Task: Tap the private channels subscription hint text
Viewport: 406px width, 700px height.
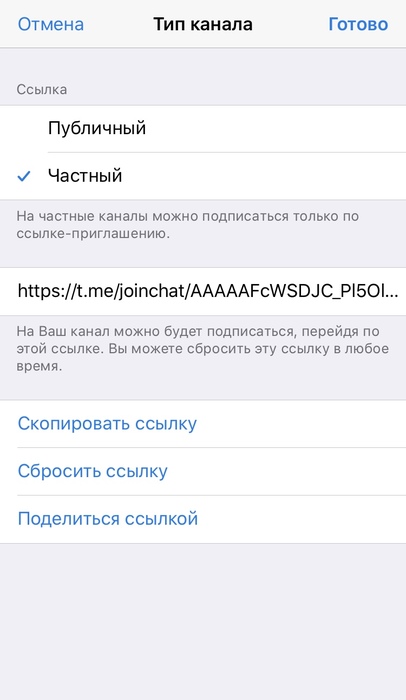Action: tap(188, 225)
